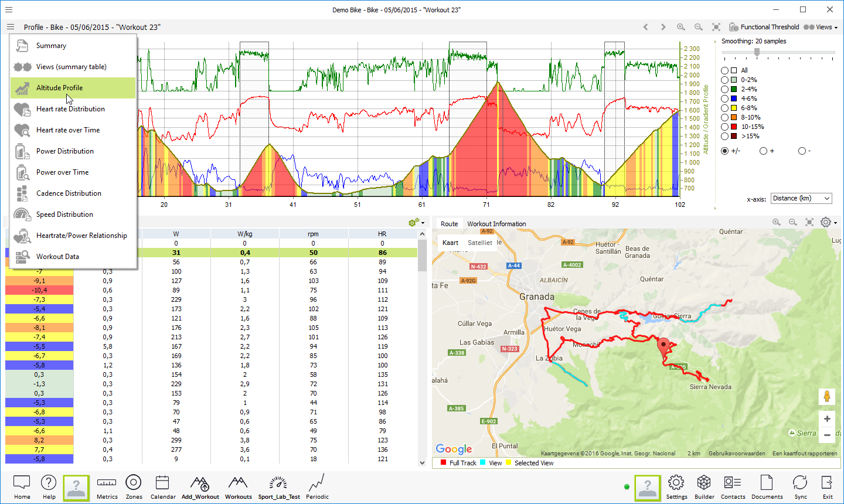The height and width of the screenshot is (504, 844).
Task: Open the Zones target icon
Action: click(x=134, y=486)
